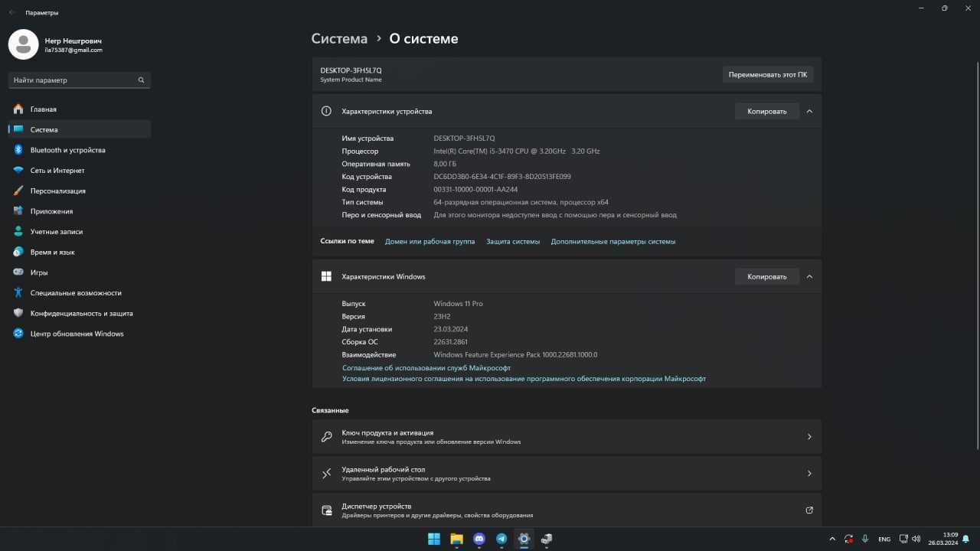
Task: Click the Settings gear taskbar icon
Action: (524, 539)
